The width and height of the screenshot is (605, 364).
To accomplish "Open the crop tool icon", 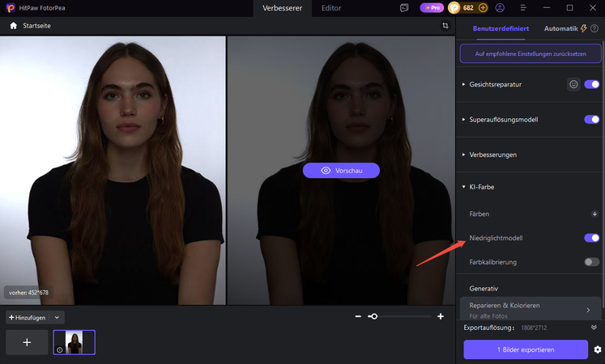I will point(445,26).
